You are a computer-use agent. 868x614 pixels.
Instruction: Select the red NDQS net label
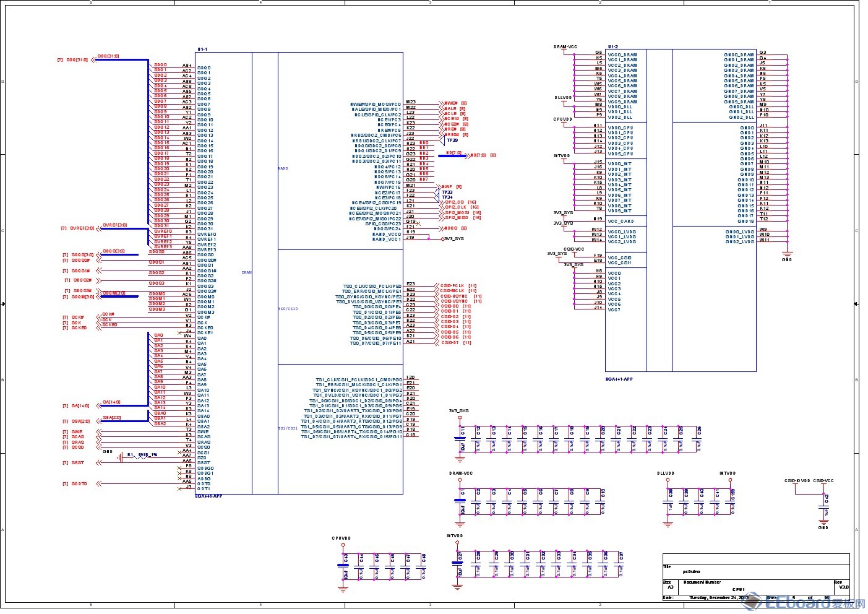(x=451, y=228)
